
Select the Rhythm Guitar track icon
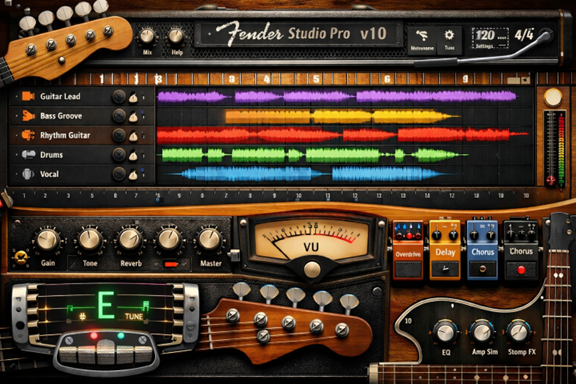28,135
